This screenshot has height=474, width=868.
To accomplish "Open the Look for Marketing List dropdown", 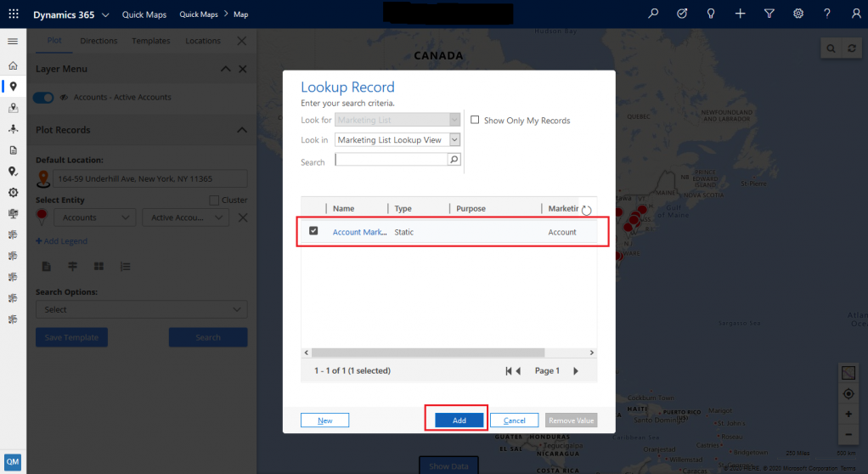I will pos(454,120).
